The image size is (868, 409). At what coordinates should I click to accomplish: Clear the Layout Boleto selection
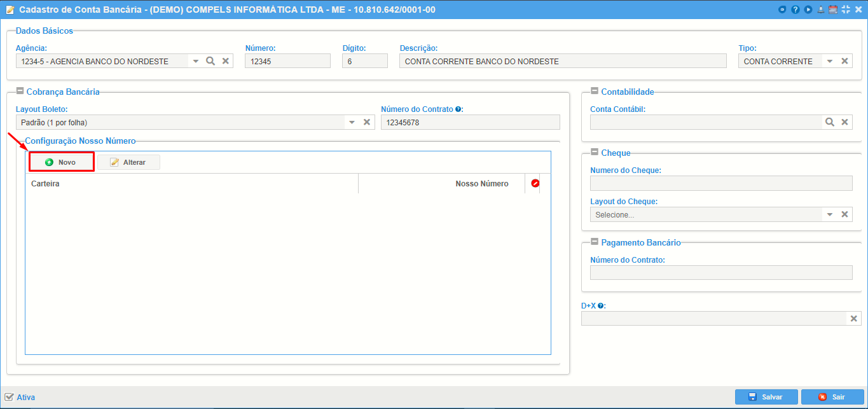click(x=366, y=122)
